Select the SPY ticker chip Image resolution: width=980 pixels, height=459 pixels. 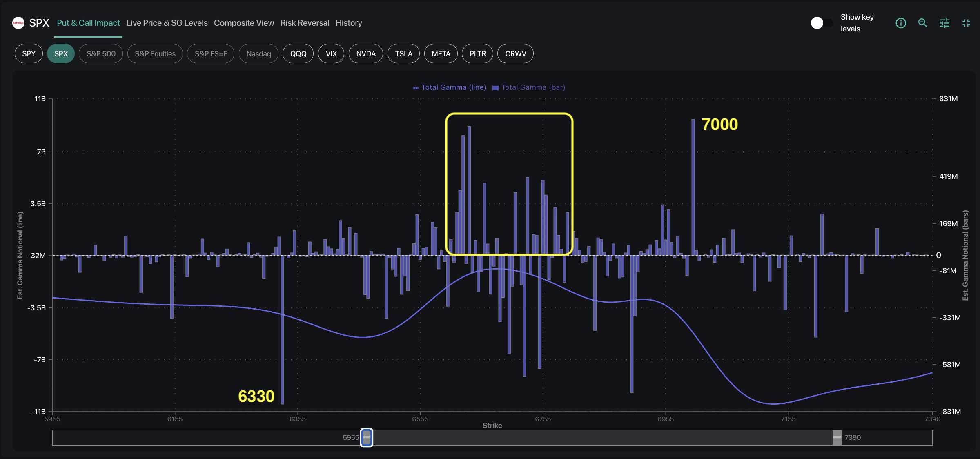(x=29, y=53)
